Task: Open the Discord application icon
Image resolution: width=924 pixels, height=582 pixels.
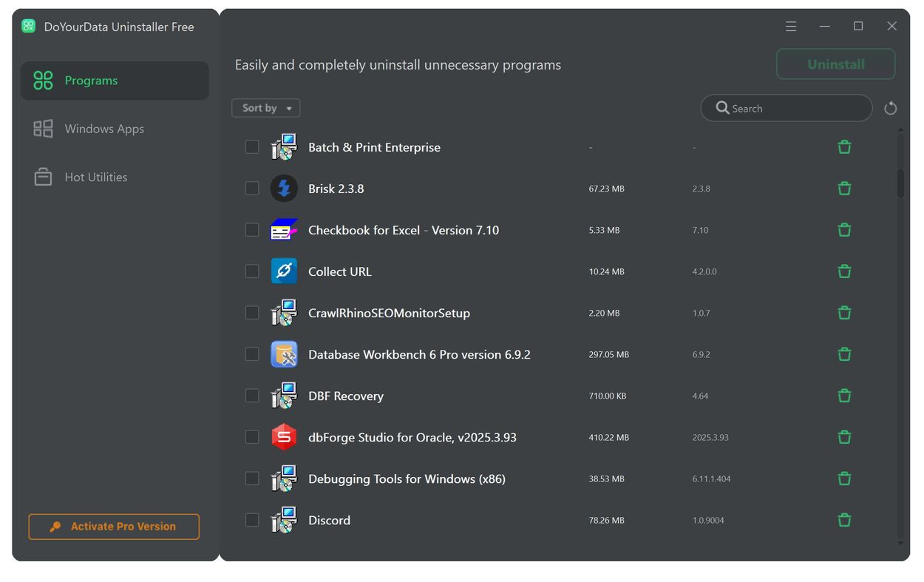Action: [284, 520]
